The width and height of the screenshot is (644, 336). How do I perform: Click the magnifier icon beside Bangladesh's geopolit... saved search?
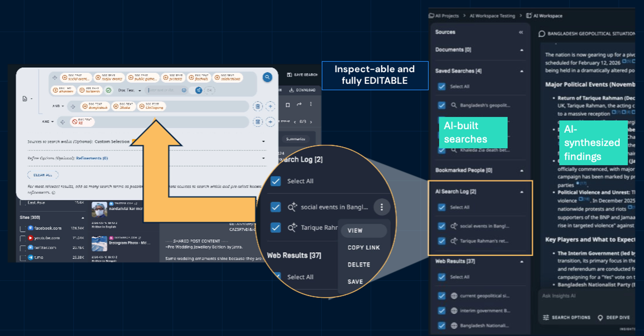(x=454, y=105)
